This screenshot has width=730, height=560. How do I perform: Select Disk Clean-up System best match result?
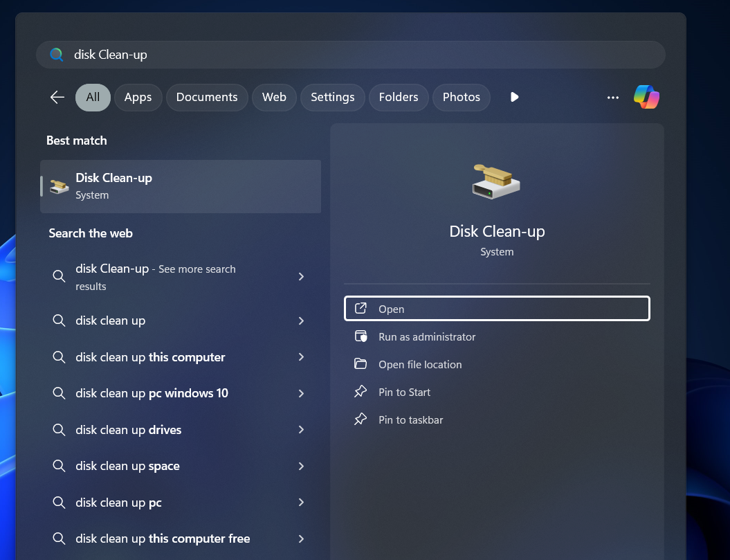(x=181, y=186)
